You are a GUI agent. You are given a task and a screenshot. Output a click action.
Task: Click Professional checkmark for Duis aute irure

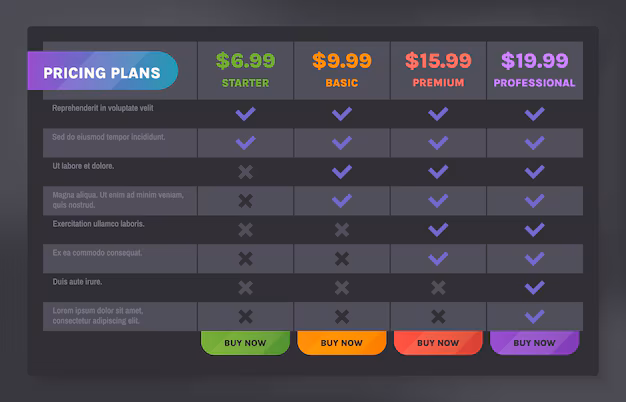point(535,288)
